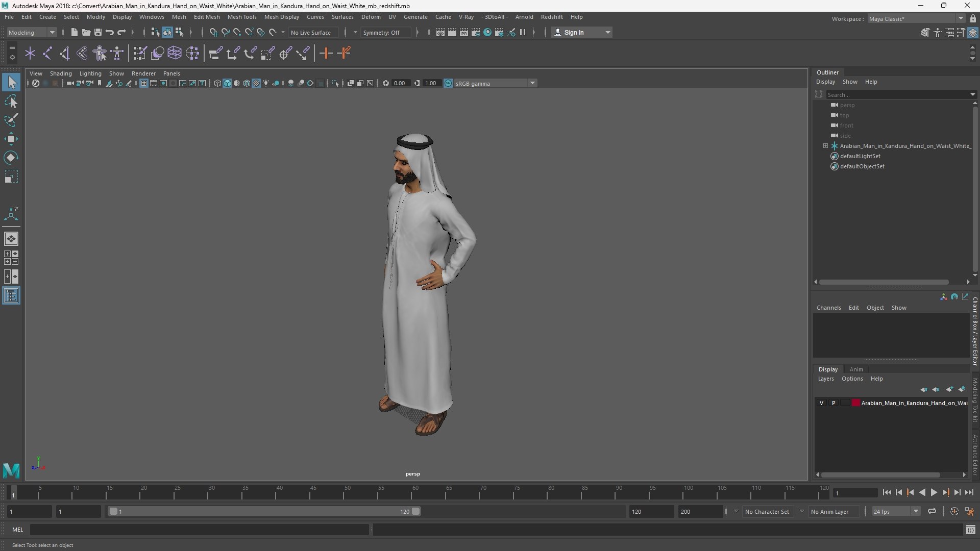Screen dimensions: 980x551
Task: Activate the Rotate tool in toolbox
Action: (11, 158)
